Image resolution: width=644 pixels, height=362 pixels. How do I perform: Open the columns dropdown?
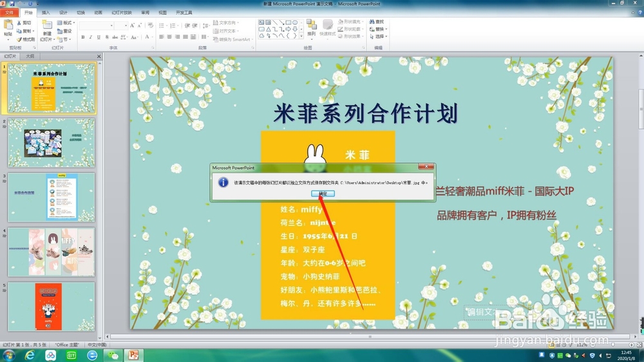(x=205, y=37)
